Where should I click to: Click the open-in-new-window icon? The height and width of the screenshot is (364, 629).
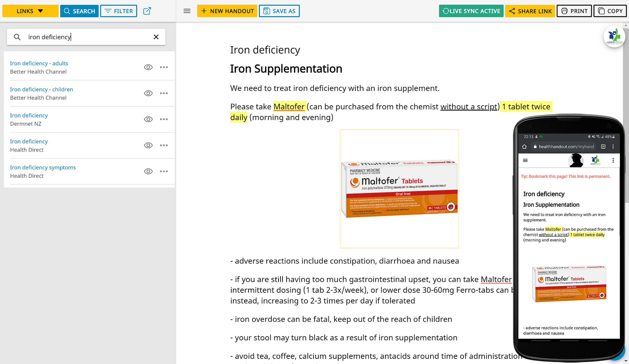[x=147, y=11]
